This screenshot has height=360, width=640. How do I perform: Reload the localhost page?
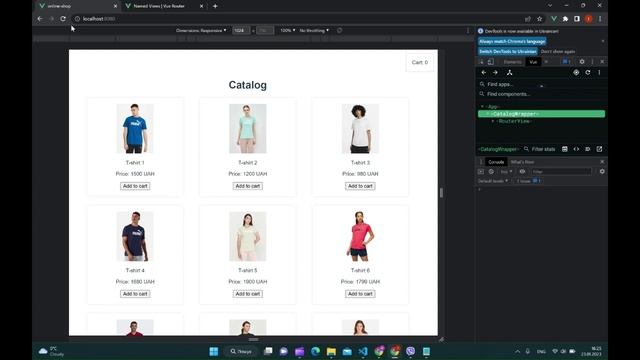pos(63,19)
